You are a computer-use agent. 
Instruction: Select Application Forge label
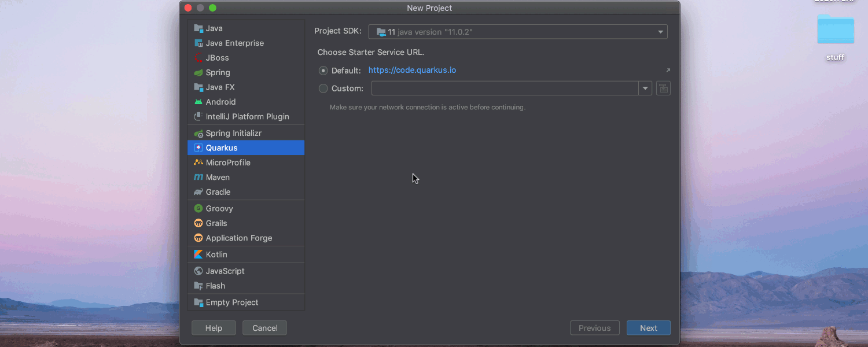(239, 238)
